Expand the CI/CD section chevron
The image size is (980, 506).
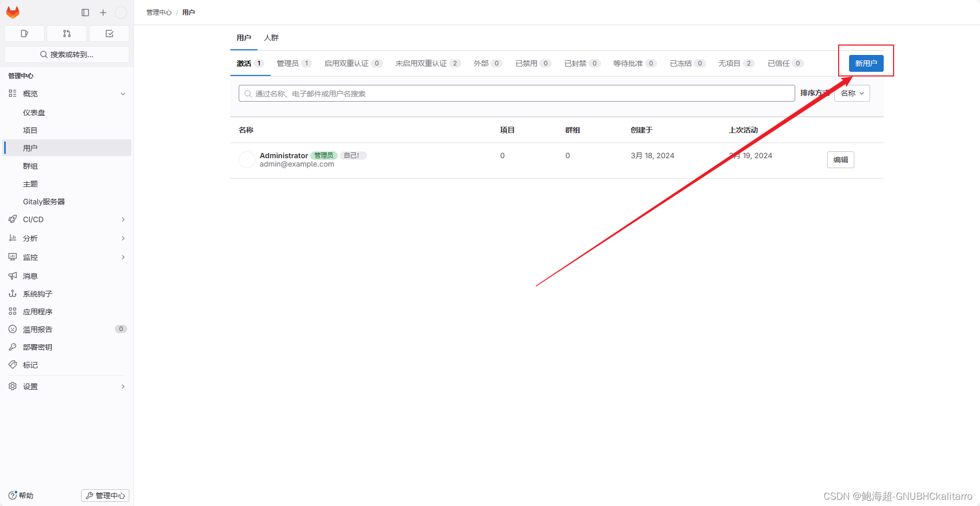point(123,219)
